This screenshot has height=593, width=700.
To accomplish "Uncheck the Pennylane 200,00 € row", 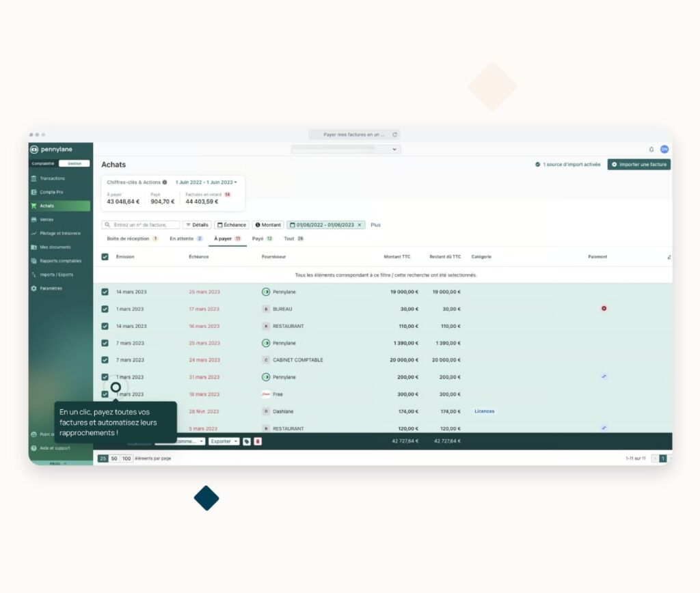I will [x=105, y=377].
